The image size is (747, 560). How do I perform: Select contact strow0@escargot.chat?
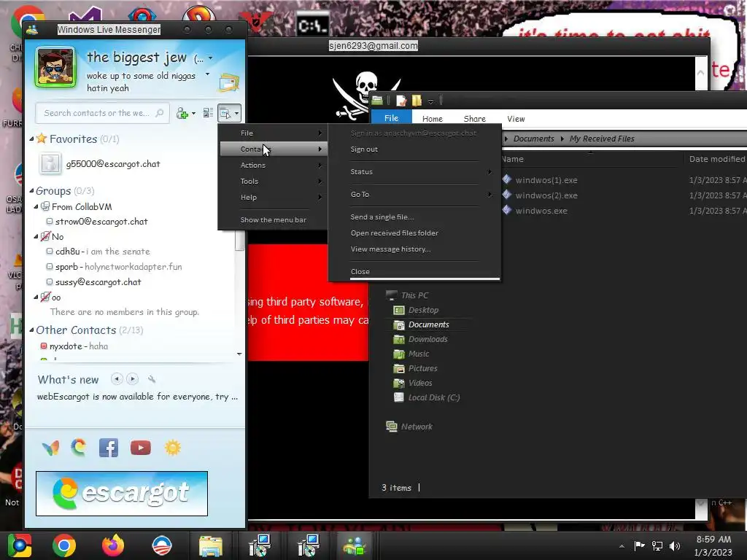coord(101,222)
